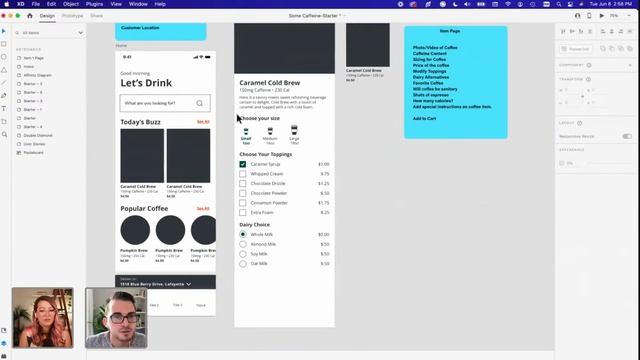Click the opacity slider in Appearance section
This screenshot has width=640, height=360.
pos(607,163)
